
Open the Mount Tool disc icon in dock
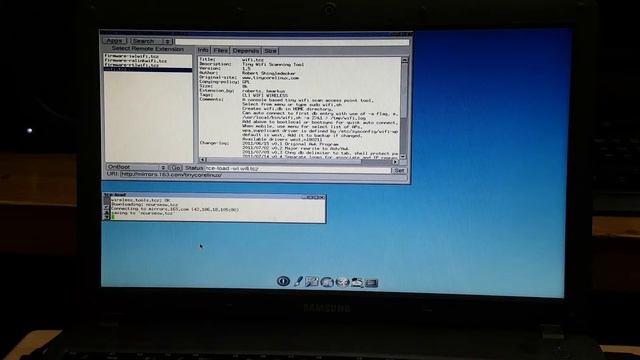(342, 282)
